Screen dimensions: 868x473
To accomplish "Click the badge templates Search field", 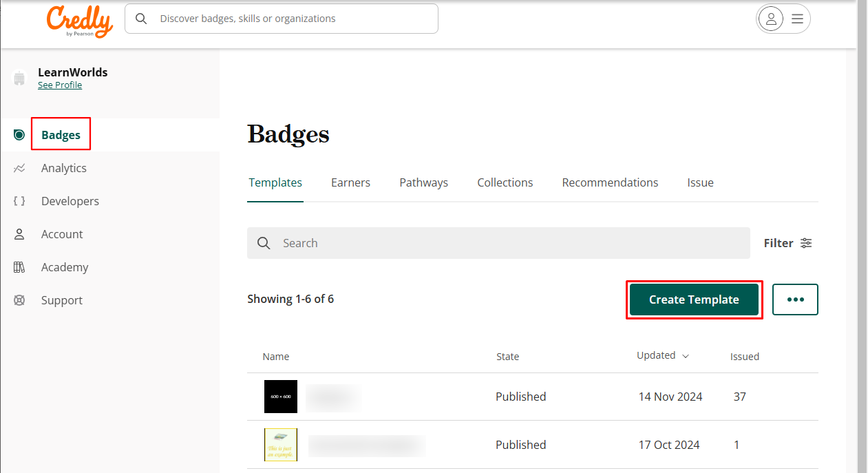I will 498,243.
